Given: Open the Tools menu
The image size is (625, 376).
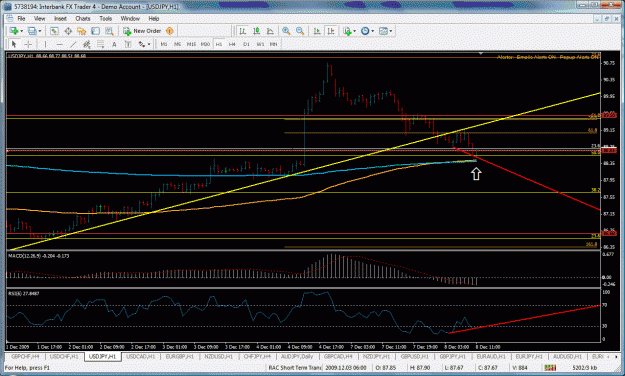Looking at the screenshot, I should pos(106,18).
